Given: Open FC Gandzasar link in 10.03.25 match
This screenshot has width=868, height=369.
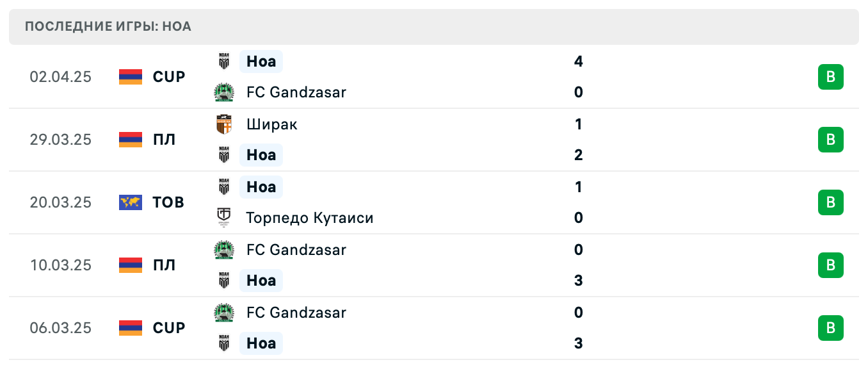Looking at the screenshot, I should point(296,250).
